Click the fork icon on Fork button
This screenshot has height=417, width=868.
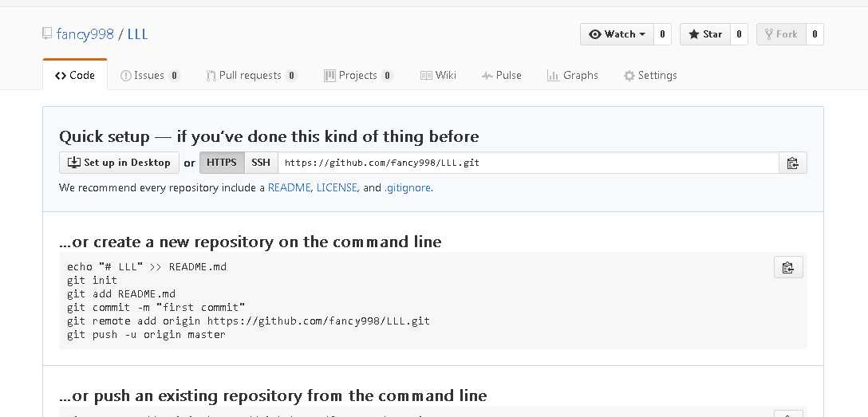(x=768, y=34)
